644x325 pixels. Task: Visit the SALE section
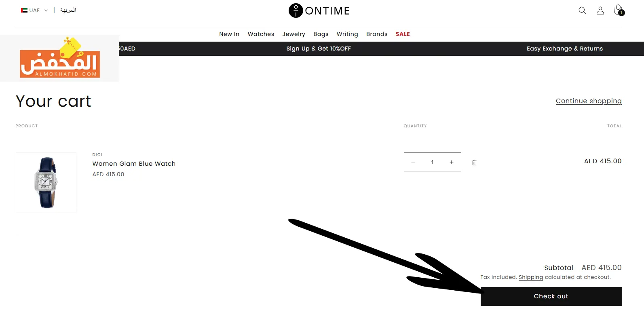click(x=403, y=34)
